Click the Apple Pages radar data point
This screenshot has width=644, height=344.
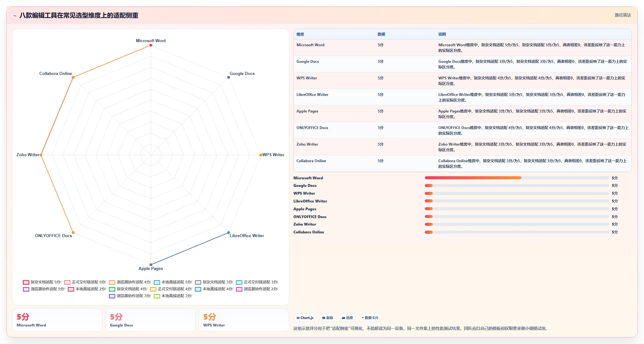click(151, 265)
